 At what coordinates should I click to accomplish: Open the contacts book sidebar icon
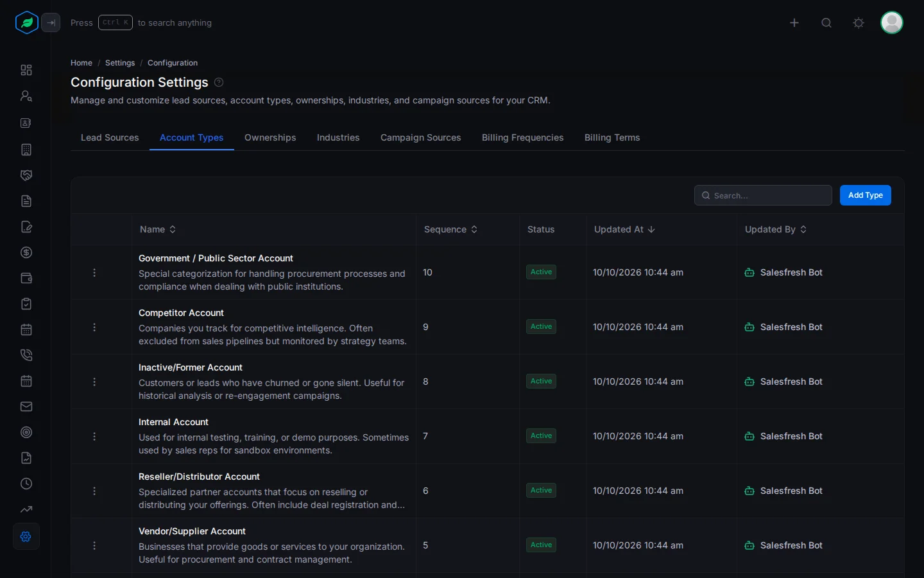click(26, 123)
